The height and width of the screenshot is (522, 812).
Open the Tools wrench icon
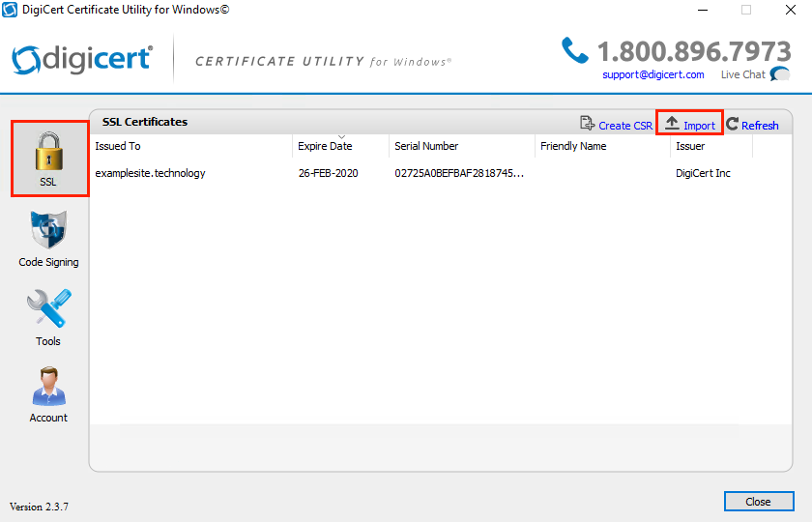(48, 310)
